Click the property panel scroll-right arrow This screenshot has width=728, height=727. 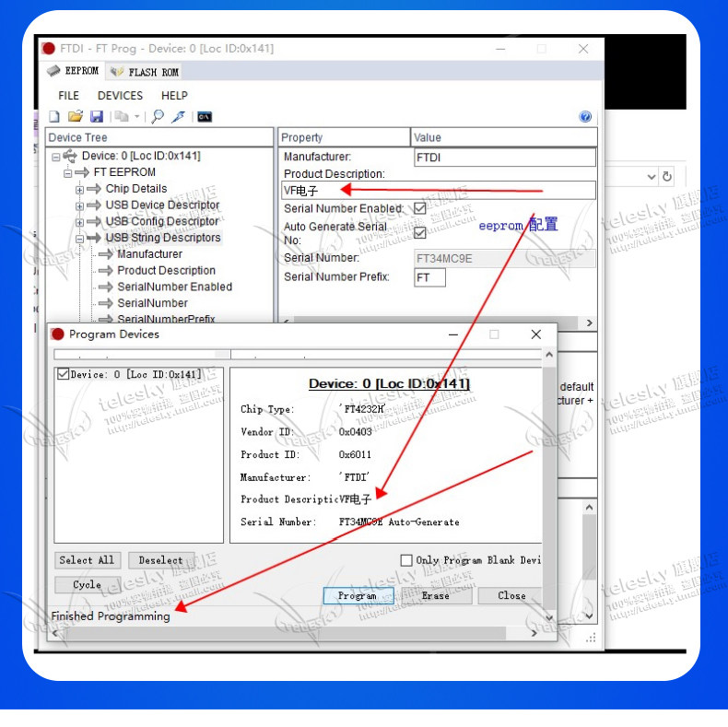(589, 322)
